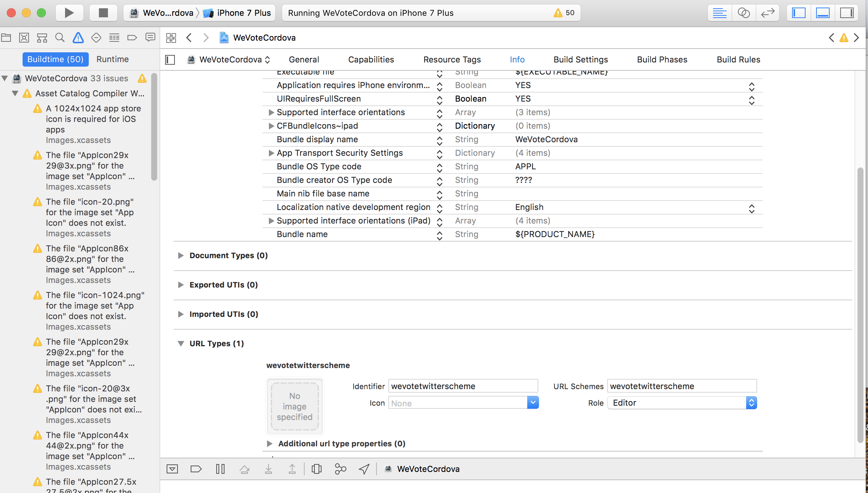The height and width of the screenshot is (493, 868).
Task: Click the issue warning triangle icon
Action: [77, 38]
